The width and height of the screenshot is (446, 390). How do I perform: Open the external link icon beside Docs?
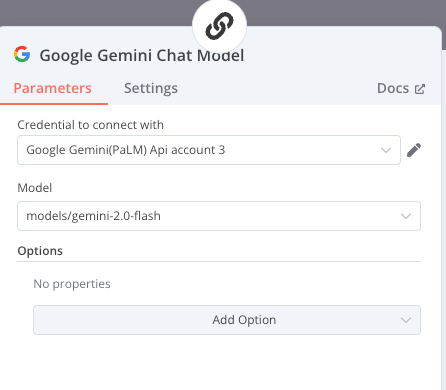pyautogui.click(x=420, y=89)
